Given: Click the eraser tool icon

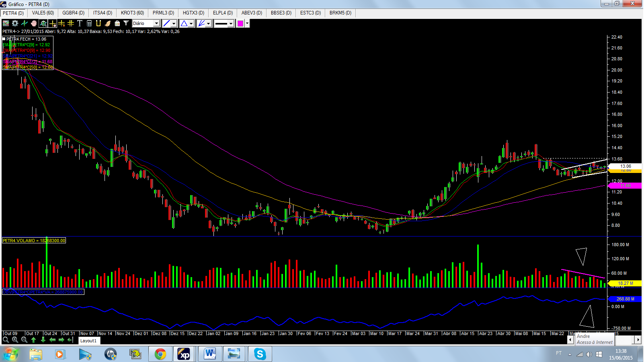Looking at the screenshot, I should point(108,23).
